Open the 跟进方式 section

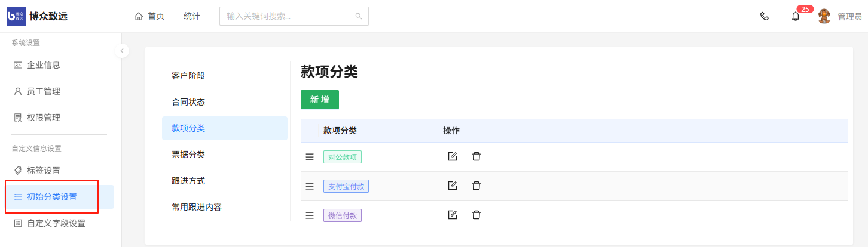188,181
